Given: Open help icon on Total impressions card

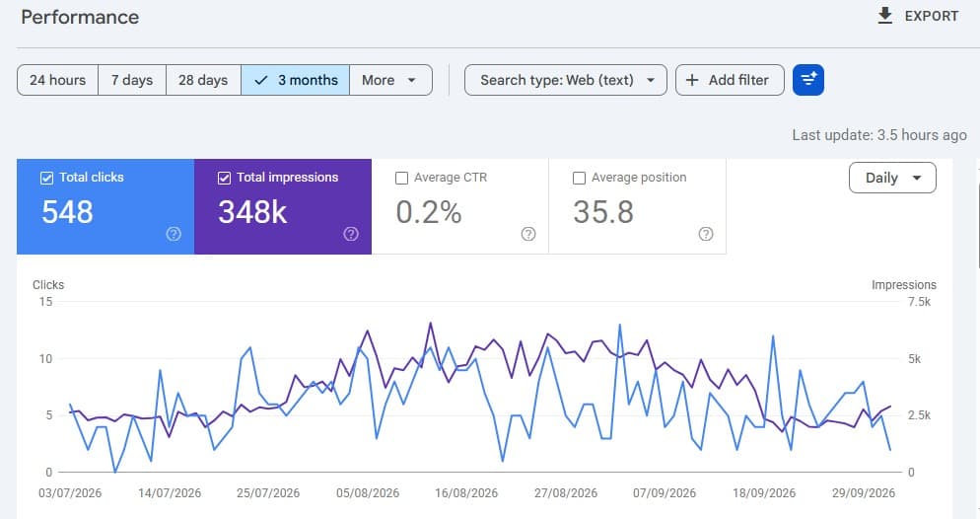Looking at the screenshot, I should pyautogui.click(x=351, y=234).
